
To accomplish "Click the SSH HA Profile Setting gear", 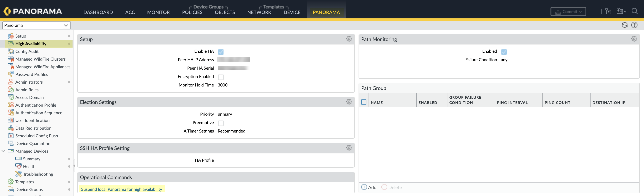I will (349, 148).
